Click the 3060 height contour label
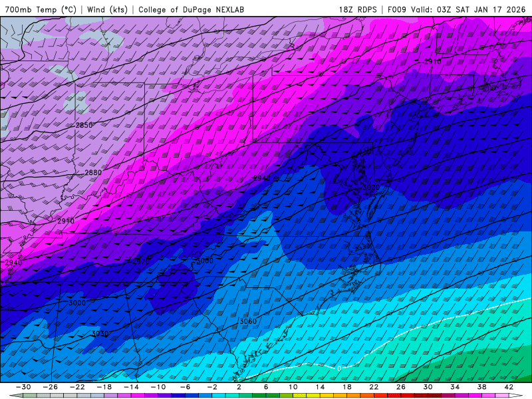 248,321
